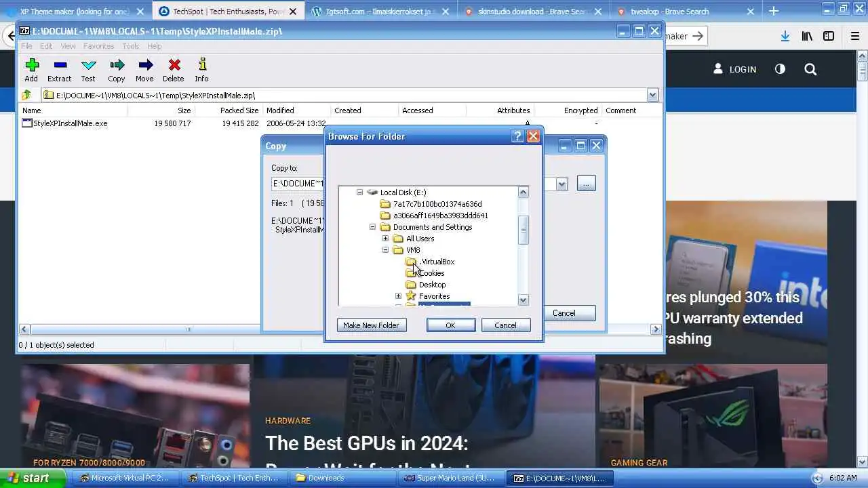Click OK in Browse For Folder
This screenshot has height=488, width=868.
tap(450, 325)
